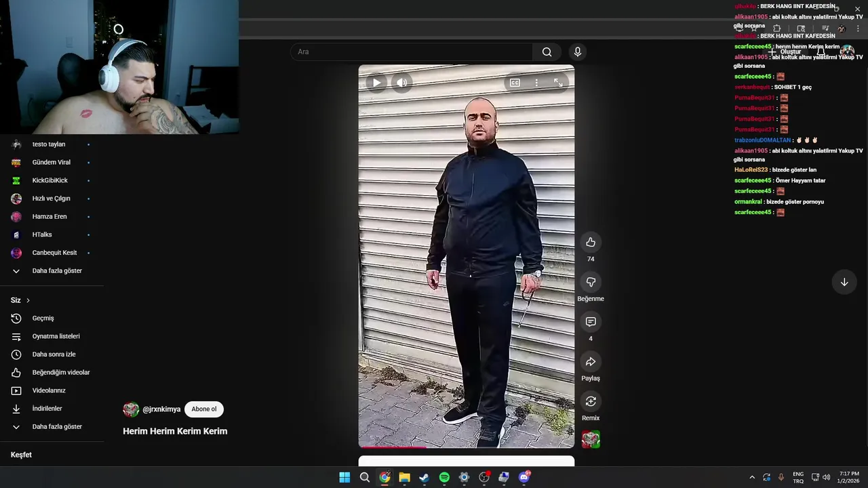Click the Remix icon

591,401
